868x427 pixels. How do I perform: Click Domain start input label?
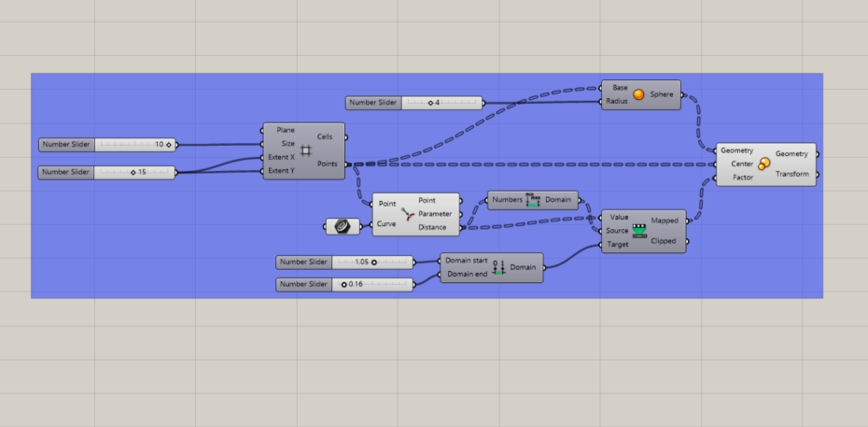[467, 260]
